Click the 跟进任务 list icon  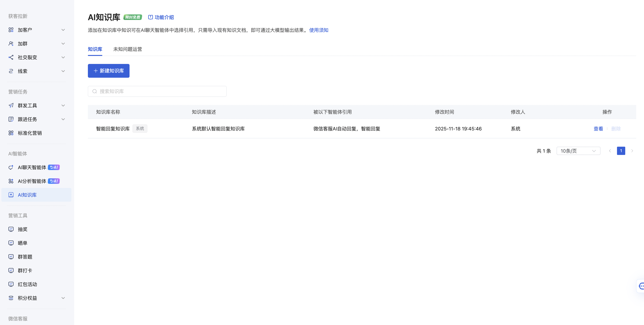click(x=11, y=119)
